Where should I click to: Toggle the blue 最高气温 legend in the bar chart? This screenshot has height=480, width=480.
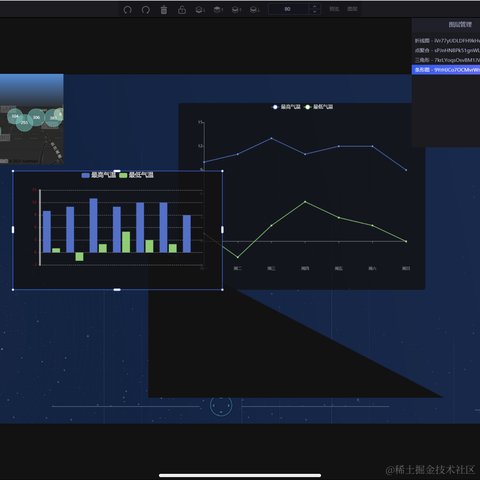99,175
